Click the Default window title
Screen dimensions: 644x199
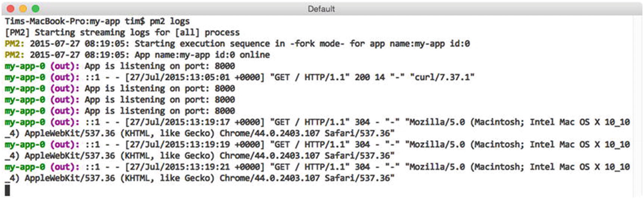(321, 9)
